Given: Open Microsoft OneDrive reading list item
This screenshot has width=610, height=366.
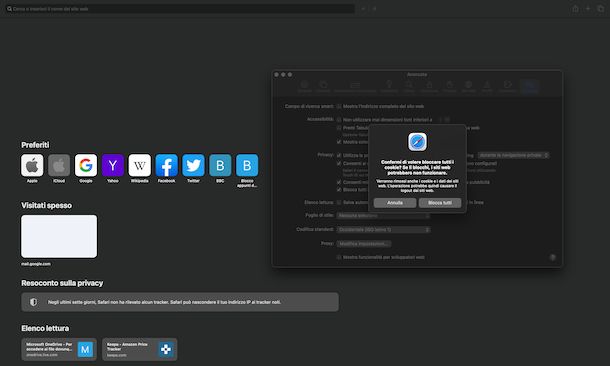Looking at the screenshot, I should tap(59, 349).
